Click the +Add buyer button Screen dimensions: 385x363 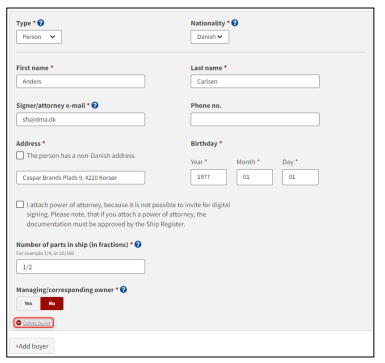point(32,346)
